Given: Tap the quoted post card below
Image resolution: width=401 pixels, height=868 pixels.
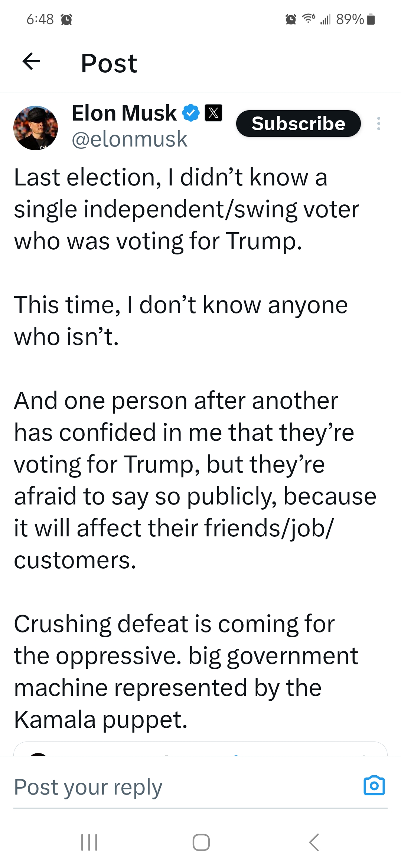Looking at the screenshot, I should [x=200, y=749].
